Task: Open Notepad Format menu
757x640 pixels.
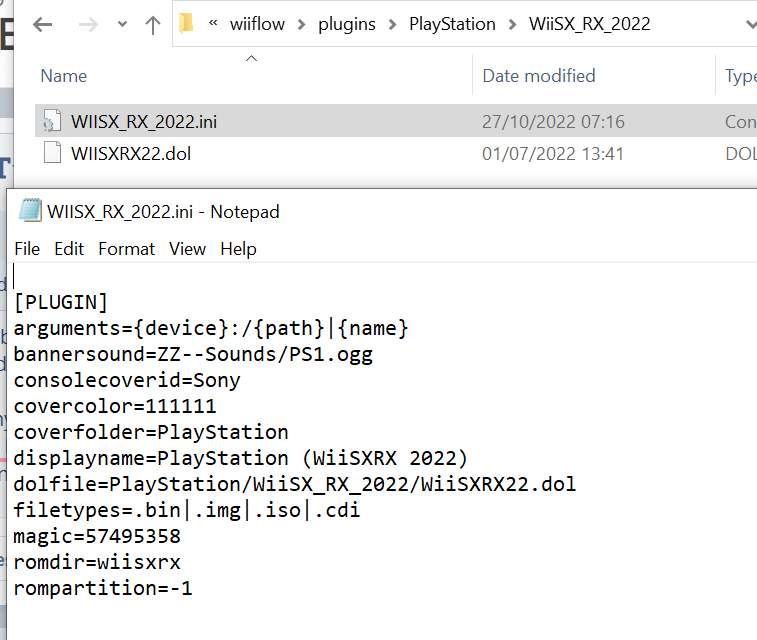Action: point(126,249)
